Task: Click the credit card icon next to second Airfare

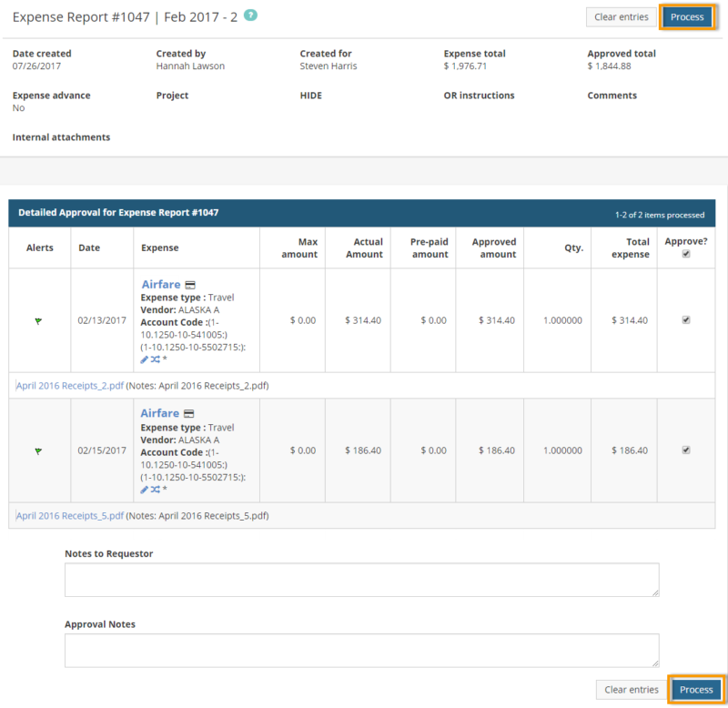Action: (x=190, y=413)
